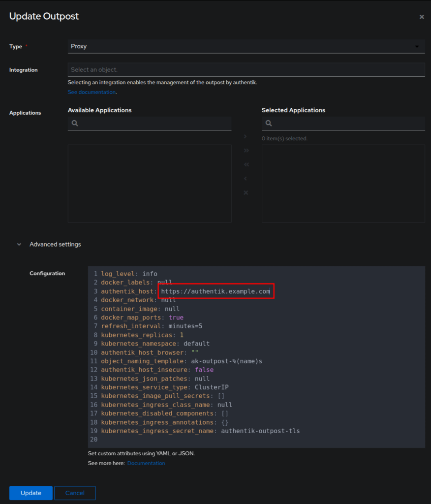Click the kubernetes_image_pull_secrets line

tap(163, 396)
